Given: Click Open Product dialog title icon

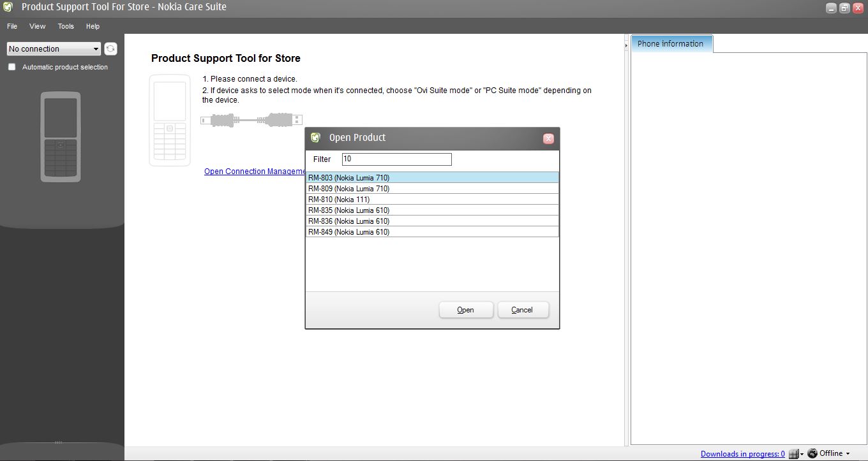Looking at the screenshot, I should point(315,138).
